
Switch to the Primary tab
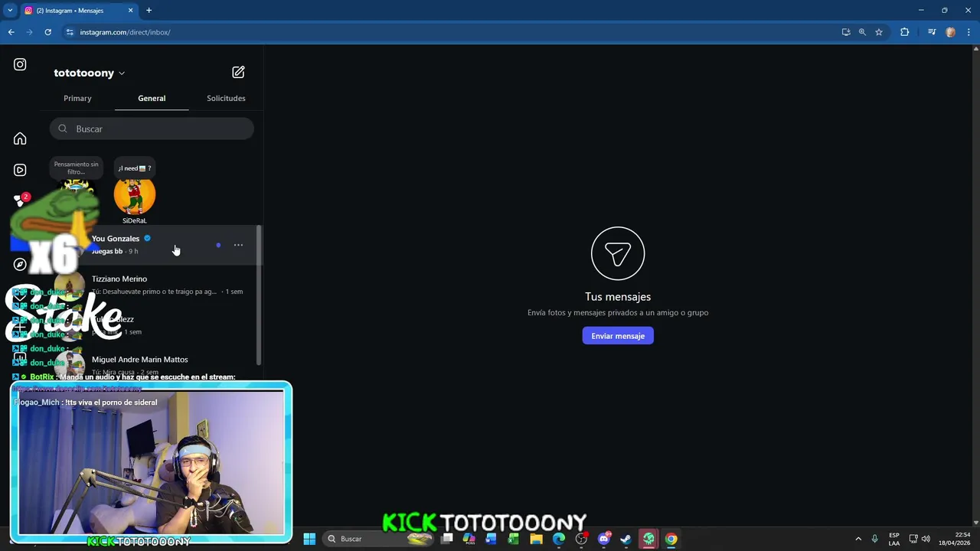tap(77, 98)
